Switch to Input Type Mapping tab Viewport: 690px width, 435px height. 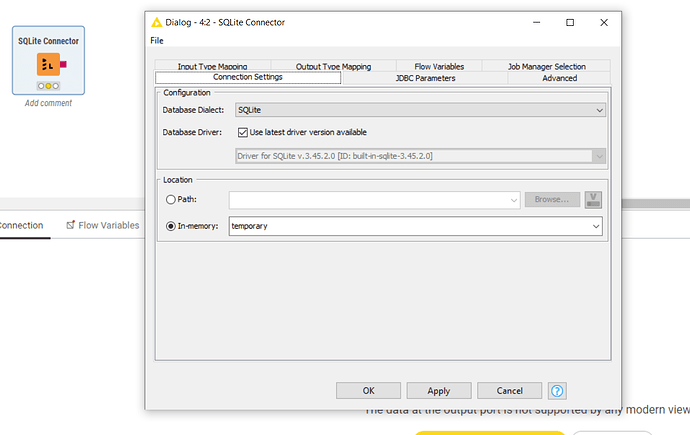[213, 66]
